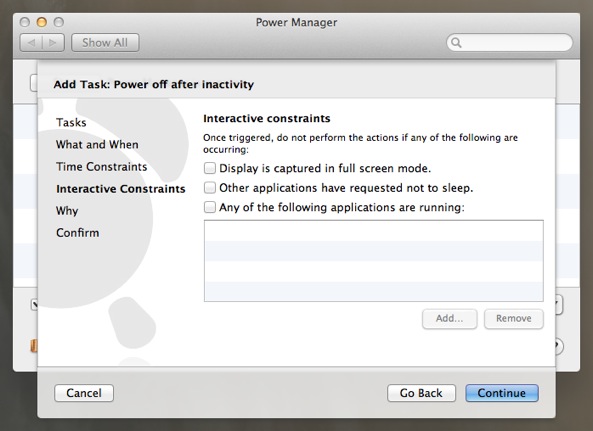The width and height of the screenshot is (593, 431).
Task: Select the What and When step
Action: pyautogui.click(x=97, y=144)
